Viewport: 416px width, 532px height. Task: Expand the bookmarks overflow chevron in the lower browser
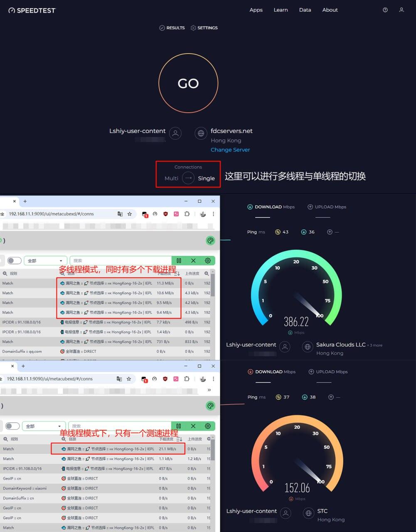coord(209,390)
